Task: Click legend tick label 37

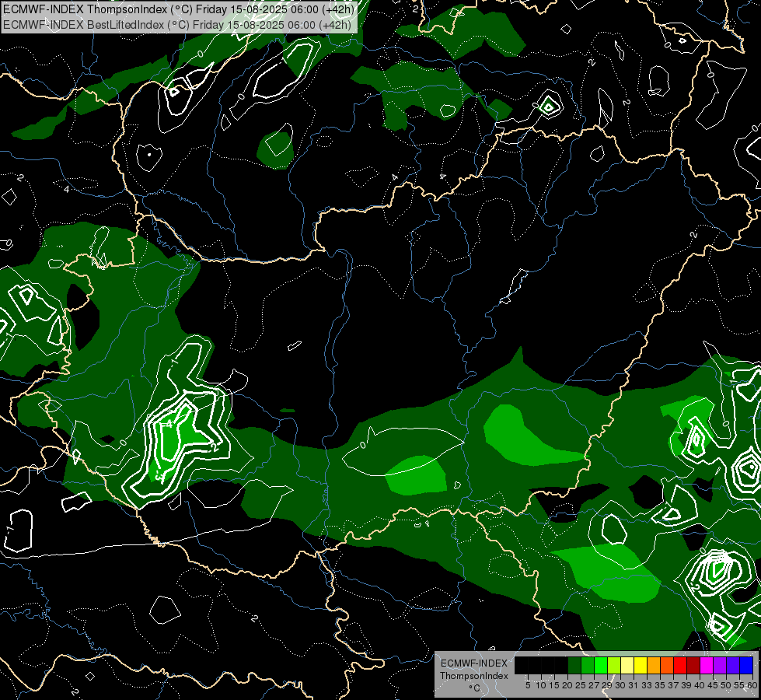Action: [x=673, y=685]
